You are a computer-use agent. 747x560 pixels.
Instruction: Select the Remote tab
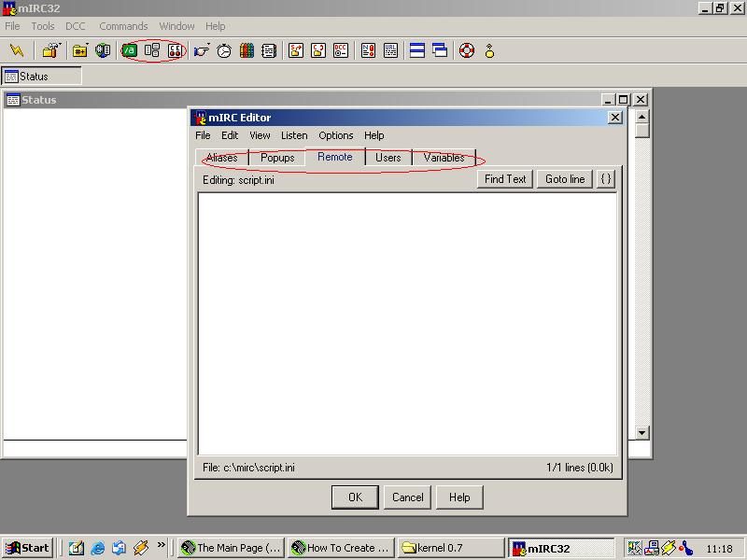335,157
